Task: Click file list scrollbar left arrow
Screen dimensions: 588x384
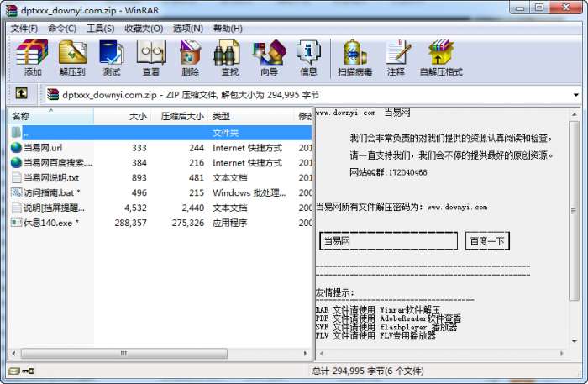Action: [14, 353]
